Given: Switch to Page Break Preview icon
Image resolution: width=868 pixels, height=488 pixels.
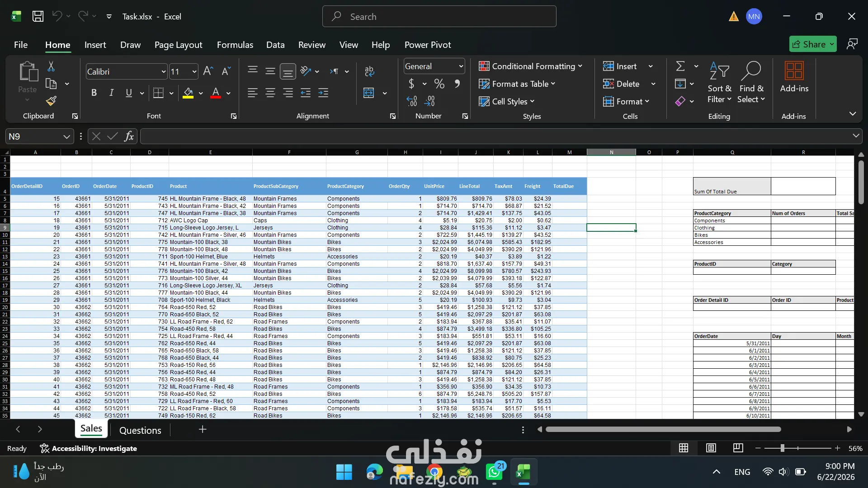Looking at the screenshot, I should point(738,448).
